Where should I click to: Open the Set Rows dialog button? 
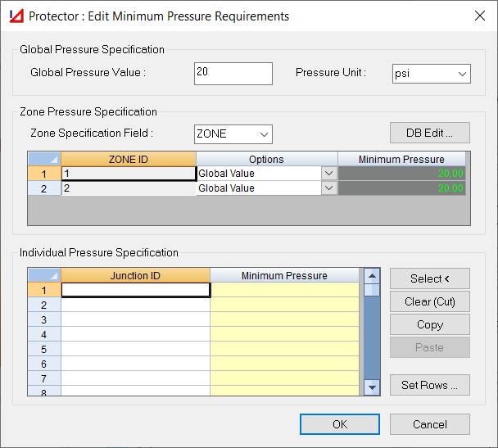(430, 385)
